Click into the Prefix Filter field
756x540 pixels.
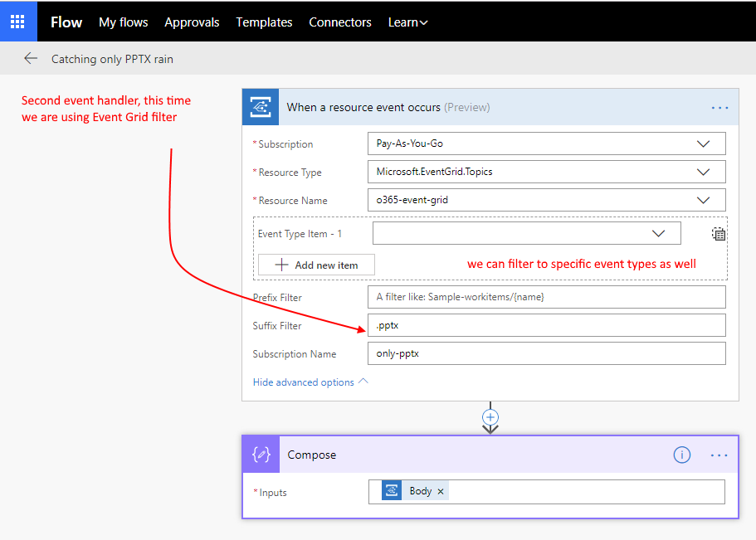pos(546,297)
